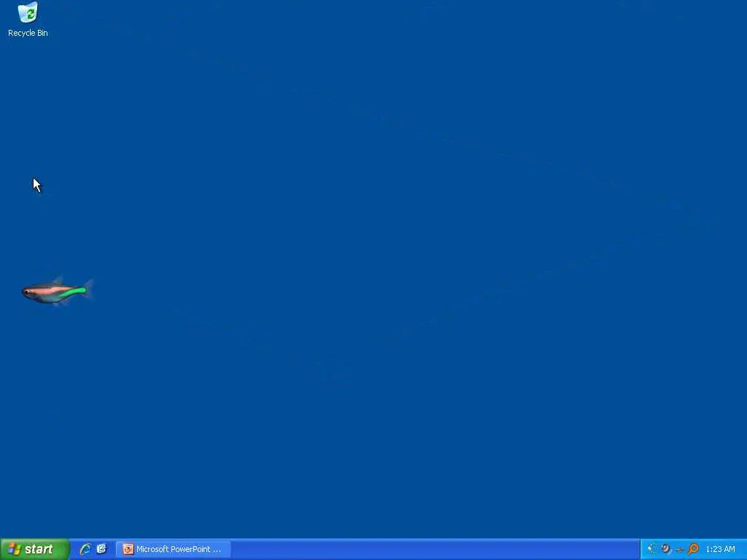Click the orange magnifier tray icon

694,549
